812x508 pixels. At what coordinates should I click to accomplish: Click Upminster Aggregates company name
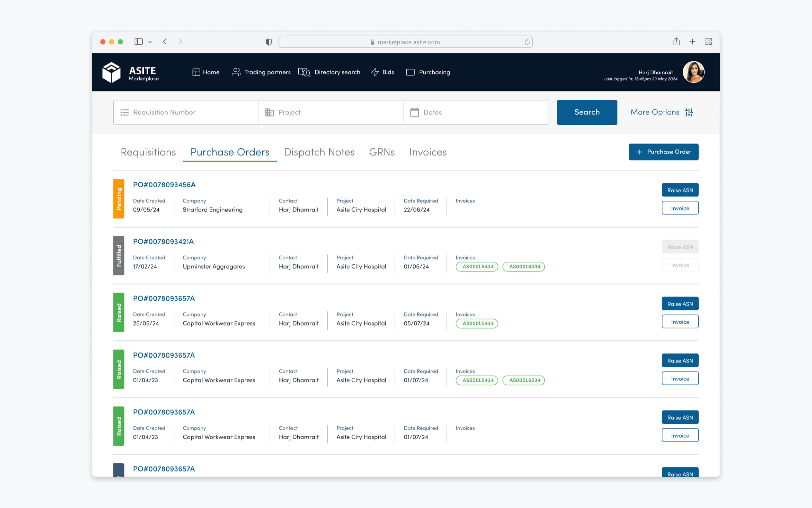tap(214, 266)
